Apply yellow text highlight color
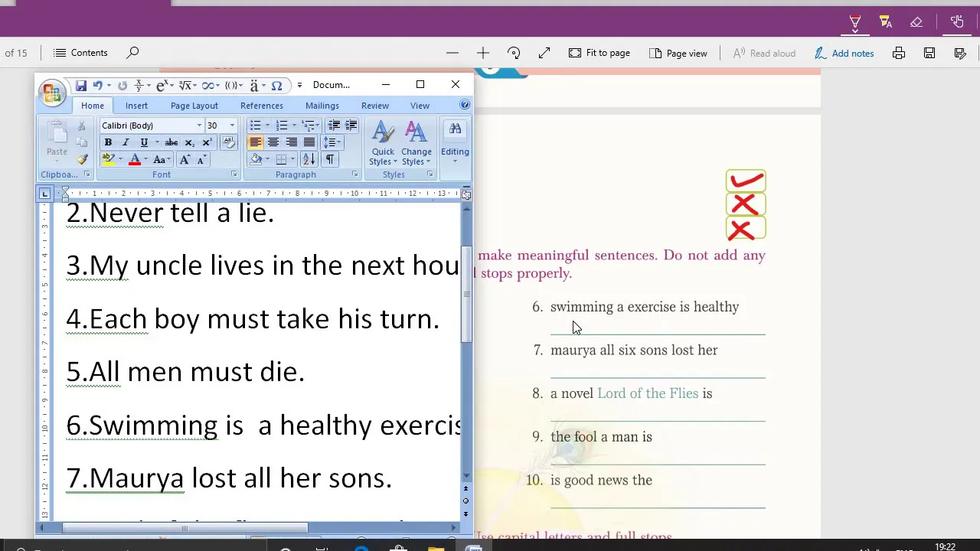This screenshot has width=980, height=551. coord(109,159)
